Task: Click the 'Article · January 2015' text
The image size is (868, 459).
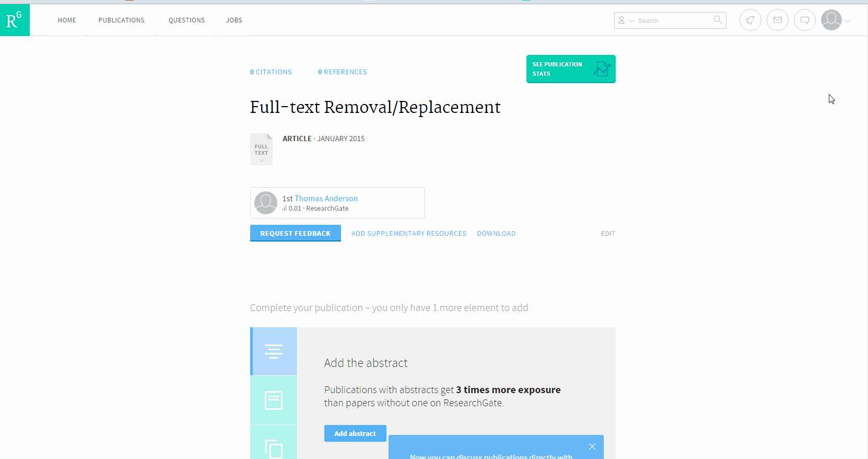Action: point(324,139)
